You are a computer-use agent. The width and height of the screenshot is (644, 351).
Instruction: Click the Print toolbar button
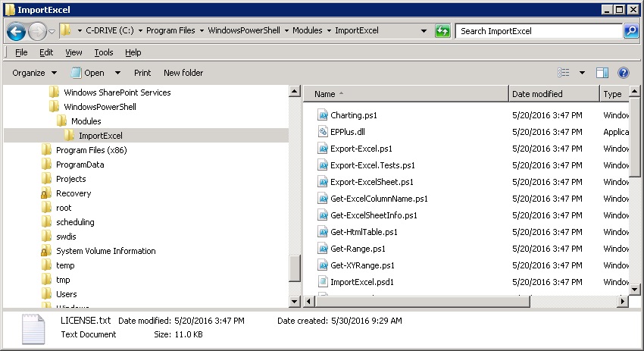142,73
